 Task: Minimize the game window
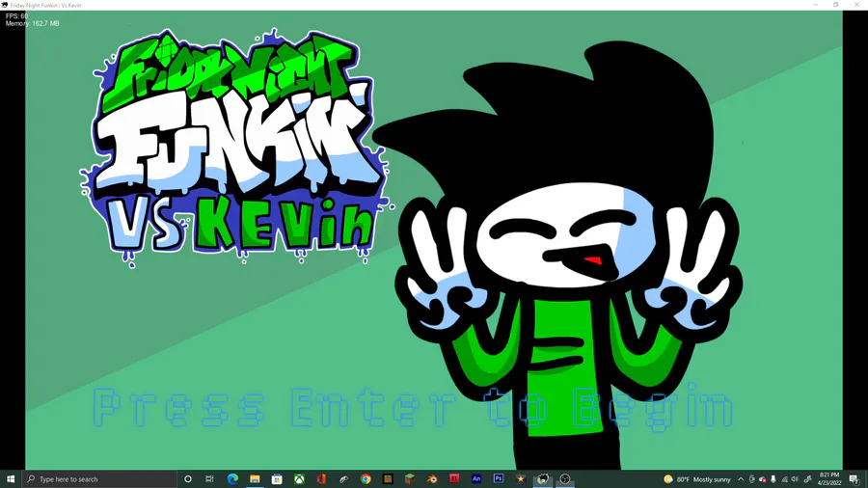(x=815, y=5)
